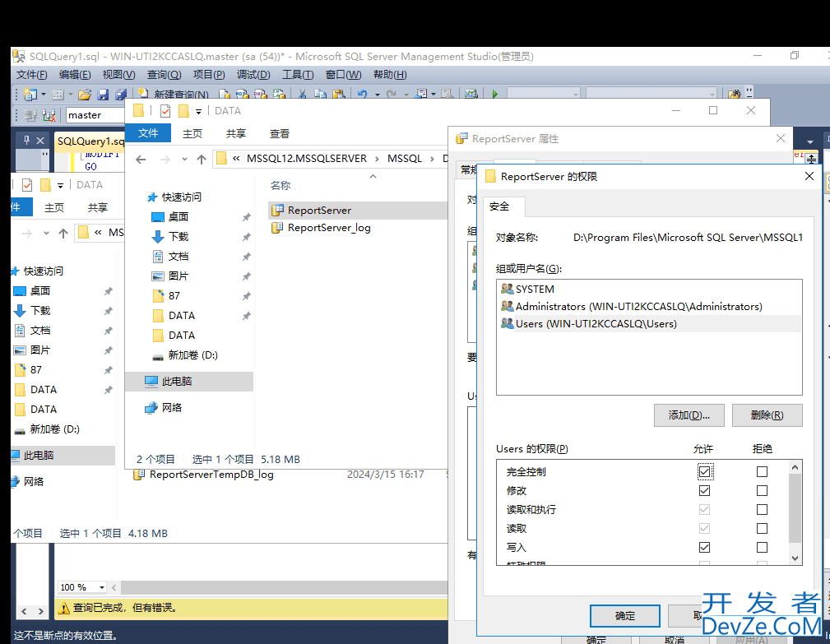Screen dimensions: 830x644
Task: Click 添加(D)... button in permissions dialog
Action: (x=689, y=415)
